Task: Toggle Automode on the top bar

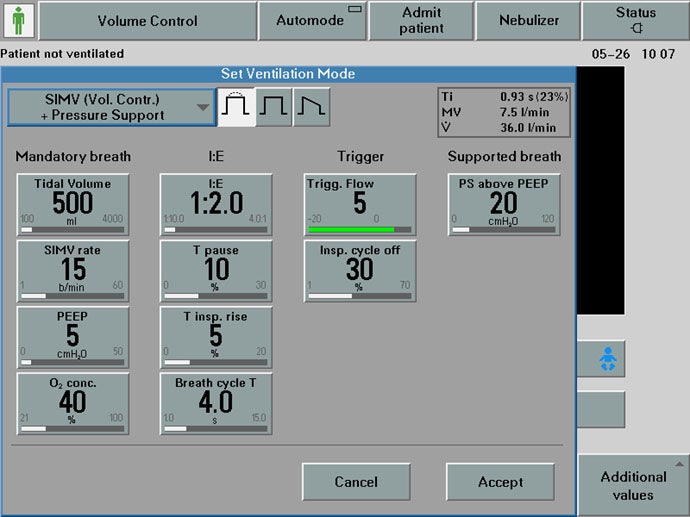Action: coord(312,21)
